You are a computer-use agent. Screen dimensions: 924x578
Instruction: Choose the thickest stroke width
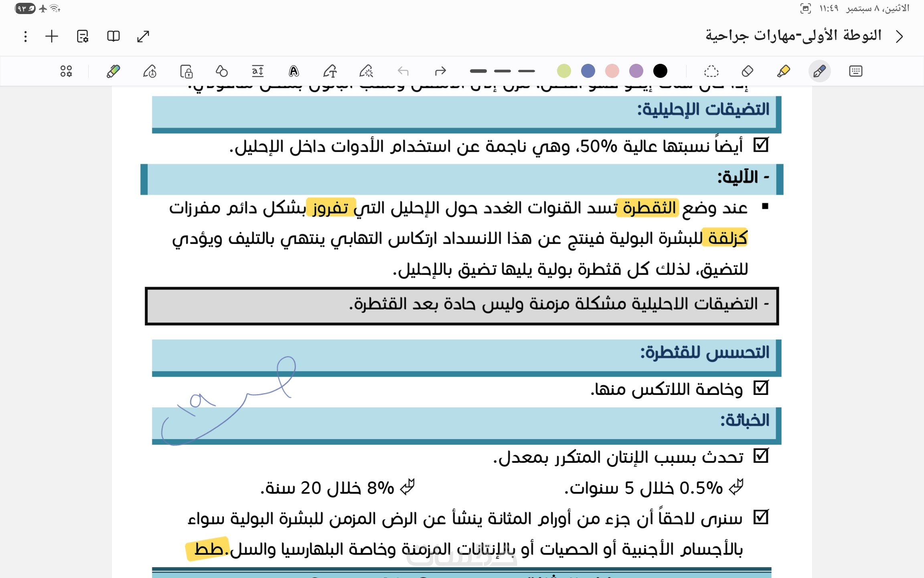(x=478, y=71)
